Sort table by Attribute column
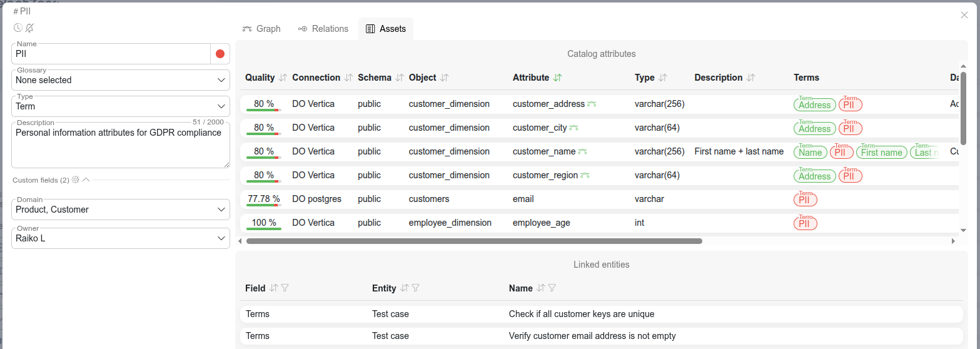The height and width of the screenshot is (349, 980). (557, 78)
